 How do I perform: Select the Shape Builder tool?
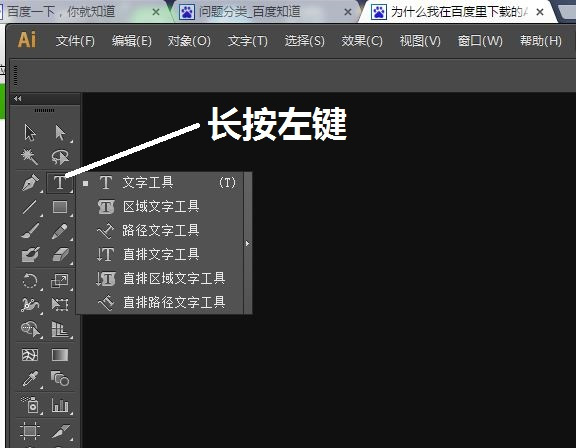[30, 329]
